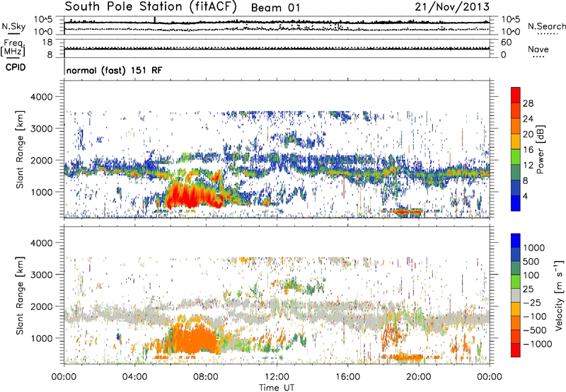The image size is (566, 392).
Task: Click the "Slant Range [km]" label of power panel
Action: 20,149
